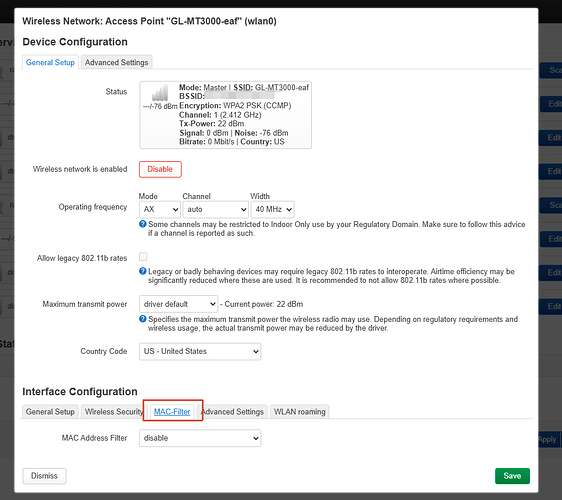Open MAC Address Filter dropdown

200,438
